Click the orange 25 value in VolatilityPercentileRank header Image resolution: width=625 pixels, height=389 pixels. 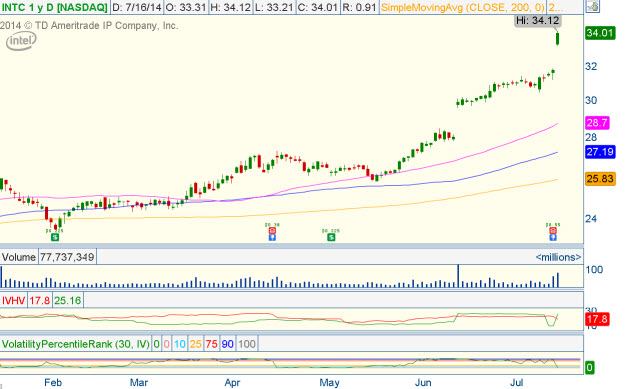tap(195, 344)
